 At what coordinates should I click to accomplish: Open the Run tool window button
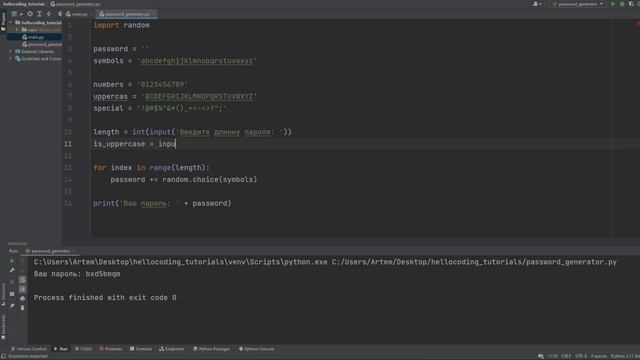[x=61, y=349]
